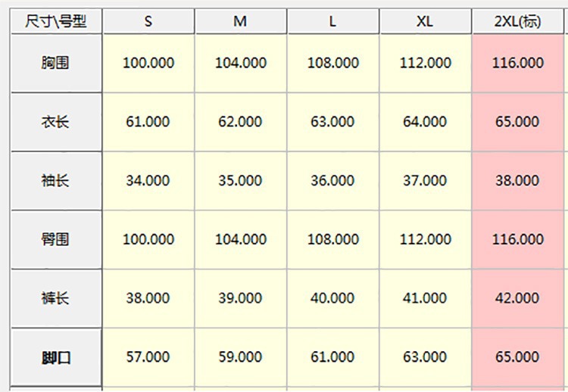Image resolution: width=568 pixels, height=392 pixels.
Task: Click the 脚口 value 57.000 cell
Action: click(x=148, y=357)
